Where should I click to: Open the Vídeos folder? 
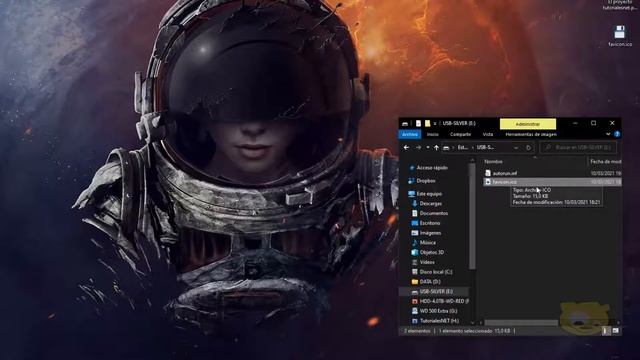tap(427, 262)
